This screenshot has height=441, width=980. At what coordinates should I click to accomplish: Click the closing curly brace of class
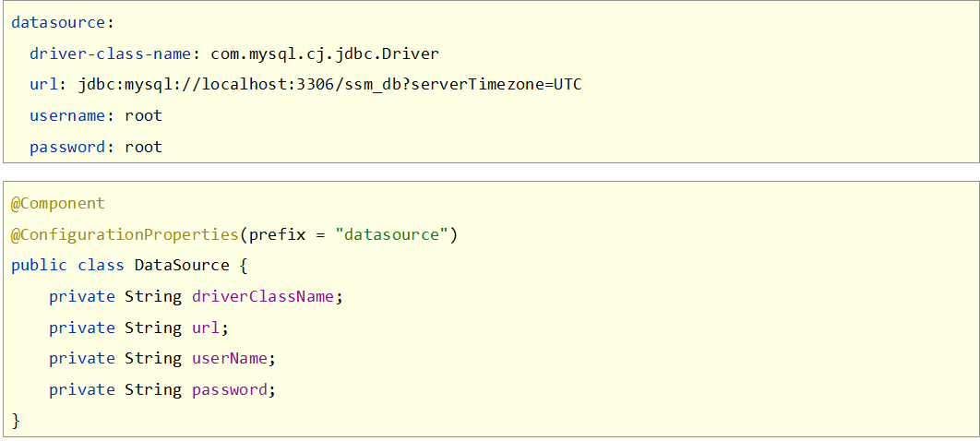point(16,421)
